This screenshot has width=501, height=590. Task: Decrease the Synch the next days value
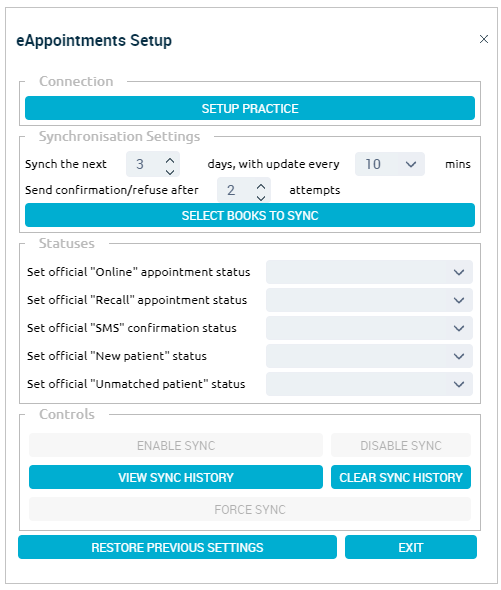pos(170,172)
